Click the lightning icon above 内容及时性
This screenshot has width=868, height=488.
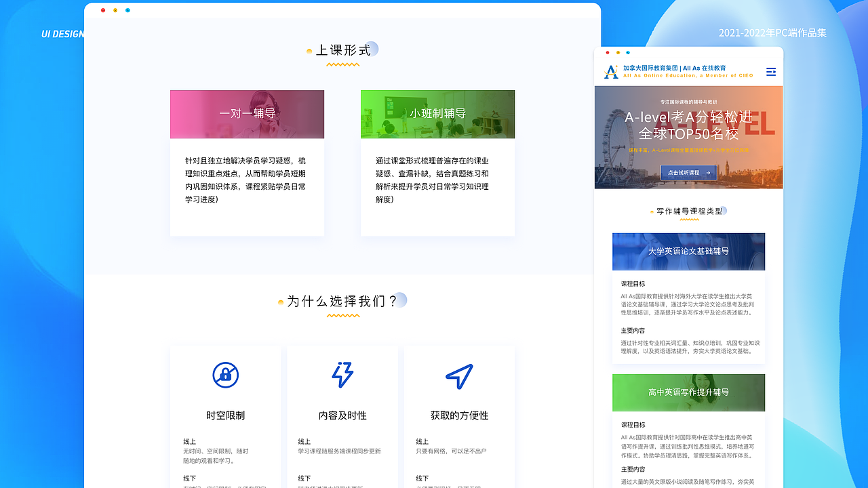(342, 375)
